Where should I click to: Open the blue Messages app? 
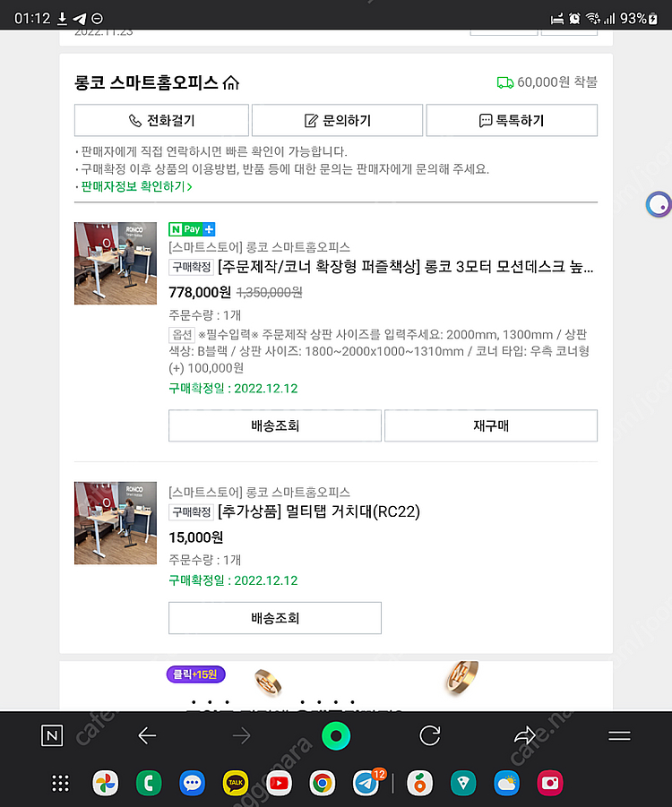tap(192, 783)
